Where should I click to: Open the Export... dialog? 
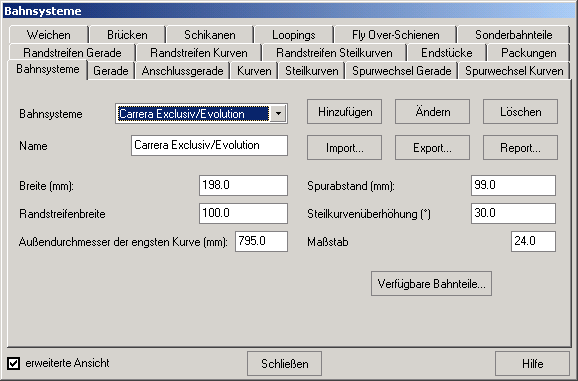(432, 148)
